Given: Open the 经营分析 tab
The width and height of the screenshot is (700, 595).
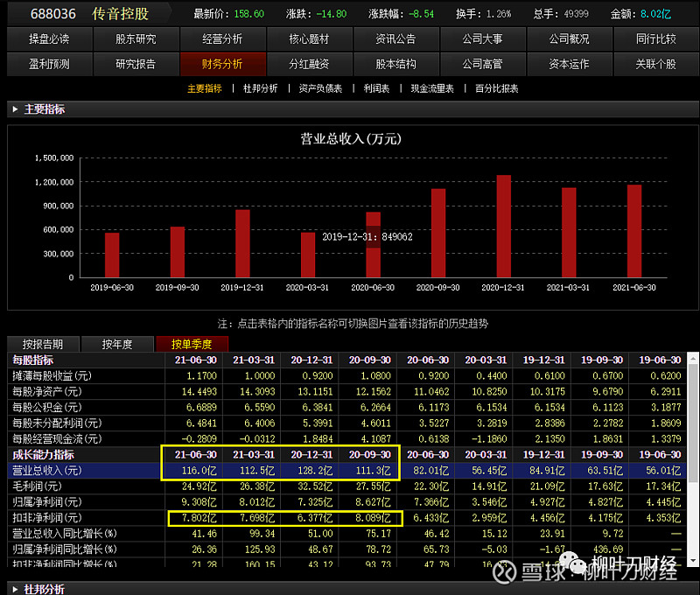Looking at the screenshot, I should pos(223,39).
